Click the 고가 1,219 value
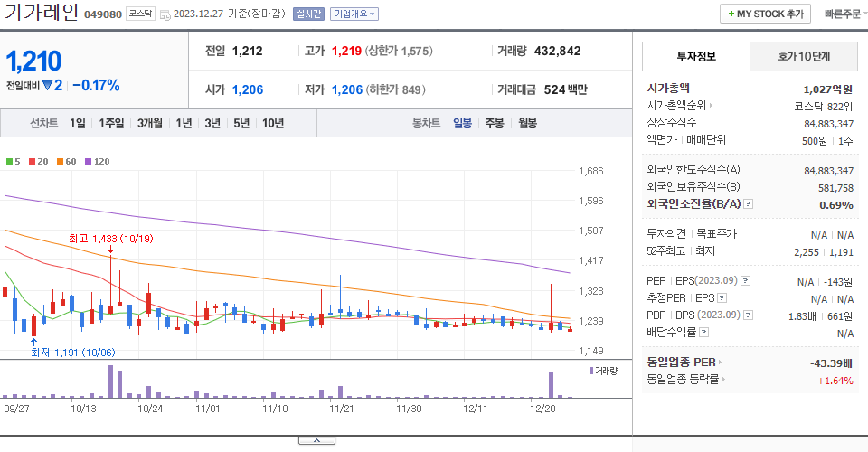868x452 pixels. 346,51
